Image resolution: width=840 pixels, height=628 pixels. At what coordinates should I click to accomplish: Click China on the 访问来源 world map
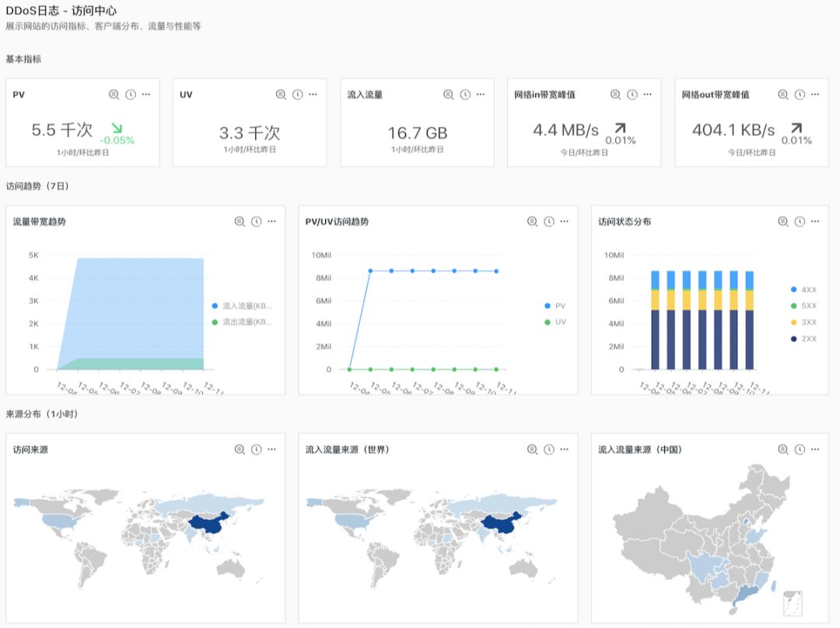[x=209, y=524]
